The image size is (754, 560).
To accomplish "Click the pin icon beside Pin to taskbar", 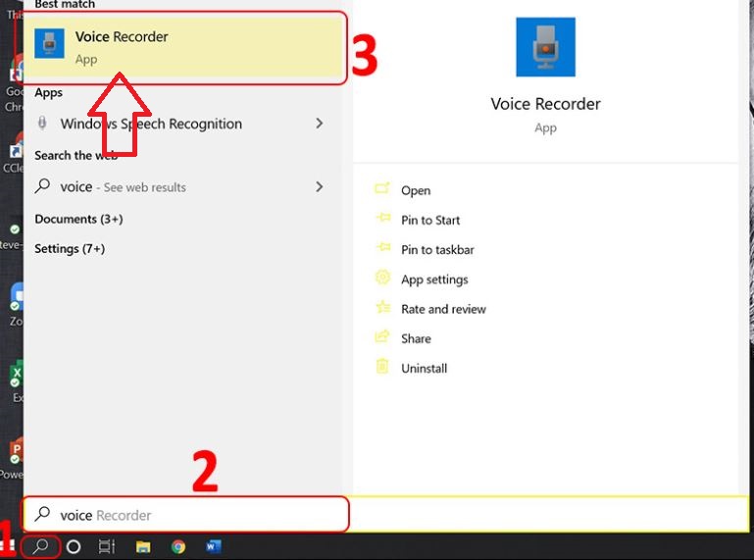I will [x=383, y=247].
